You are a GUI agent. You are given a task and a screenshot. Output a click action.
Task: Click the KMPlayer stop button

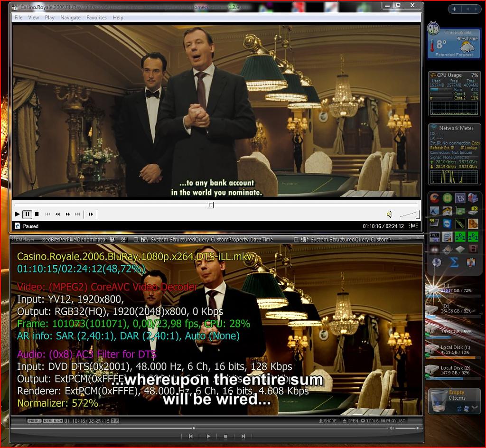tap(225, 436)
